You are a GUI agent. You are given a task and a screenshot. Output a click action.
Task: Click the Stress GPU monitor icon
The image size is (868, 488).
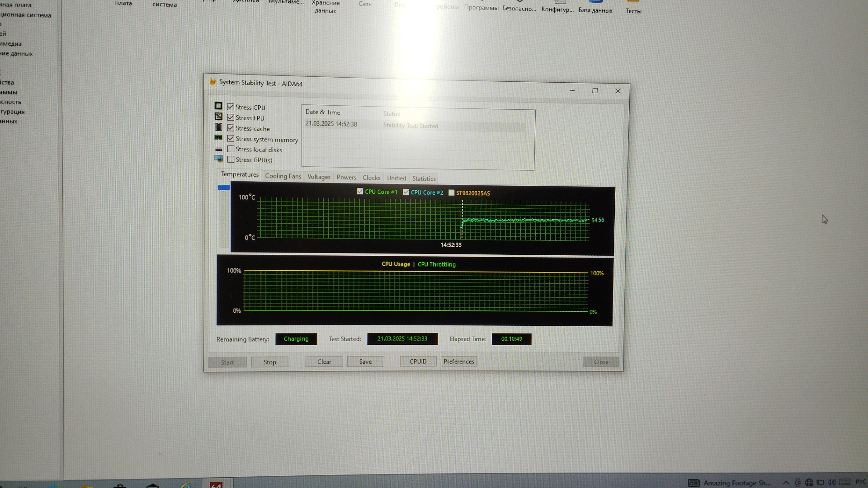click(x=219, y=159)
